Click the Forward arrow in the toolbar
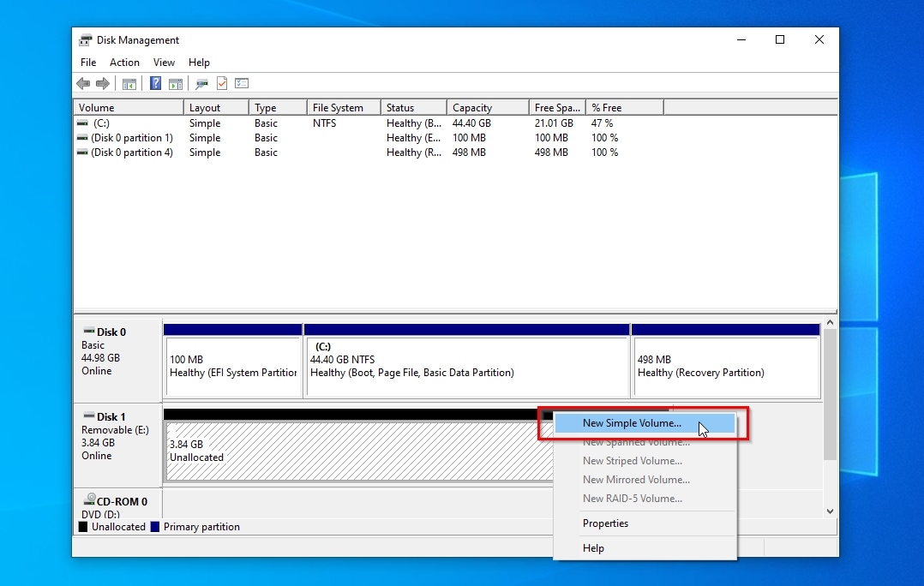 pyautogui.click(x=103, y=84)
